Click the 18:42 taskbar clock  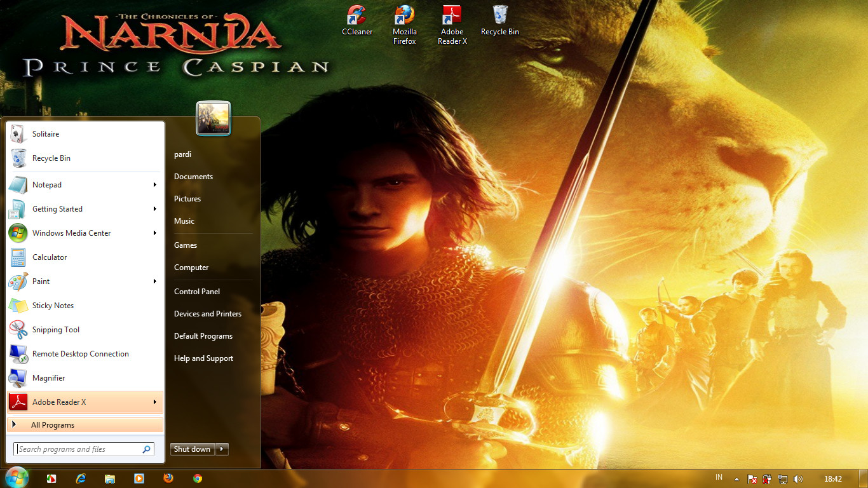click(x=832, y=479)
